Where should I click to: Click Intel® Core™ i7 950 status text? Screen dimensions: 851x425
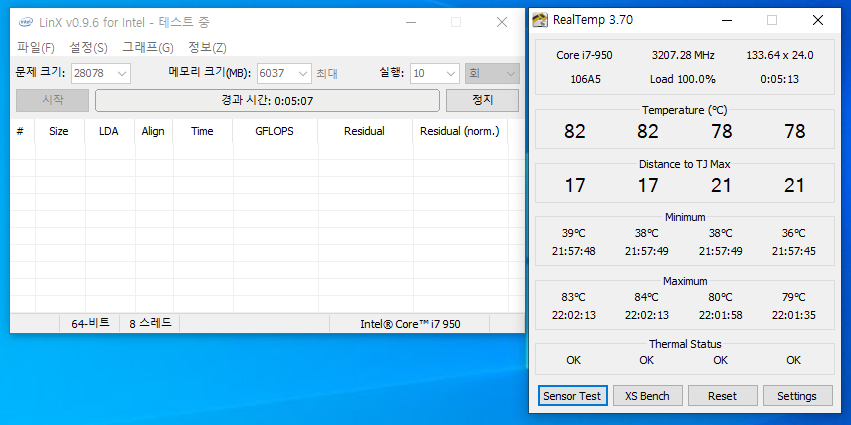410,324
